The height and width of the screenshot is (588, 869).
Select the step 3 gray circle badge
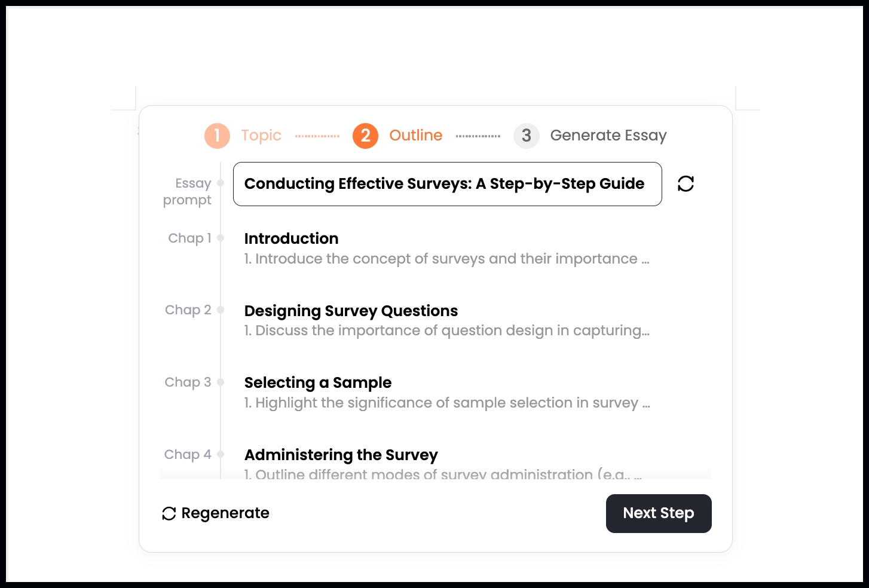pyautogui.click(x=526, y=136)
